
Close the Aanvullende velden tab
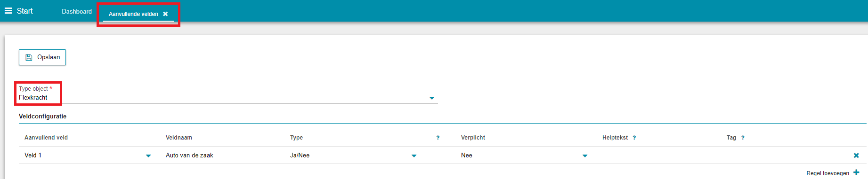[165, 14]
